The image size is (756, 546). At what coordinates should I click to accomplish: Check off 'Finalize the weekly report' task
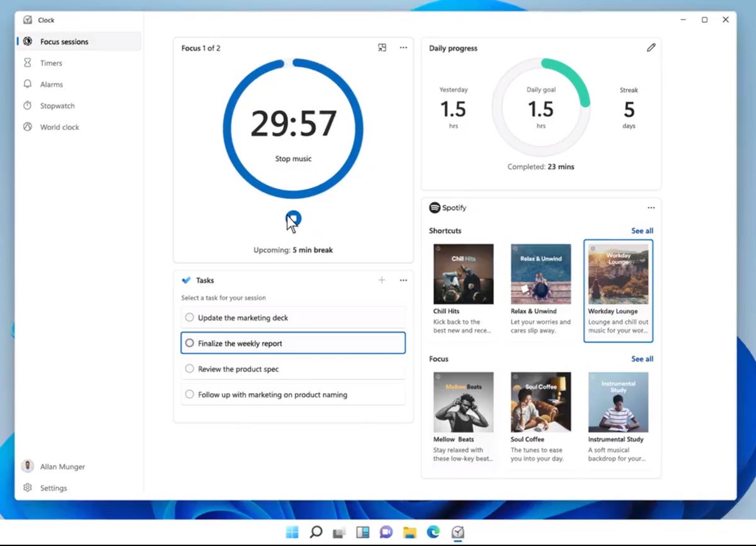[x=190, y=344]
